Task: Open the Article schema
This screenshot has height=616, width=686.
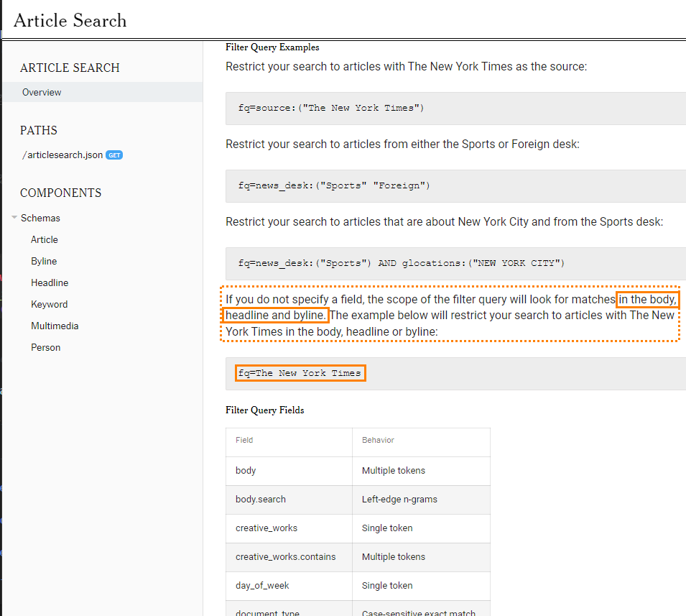Action: [x=45, y=239]
